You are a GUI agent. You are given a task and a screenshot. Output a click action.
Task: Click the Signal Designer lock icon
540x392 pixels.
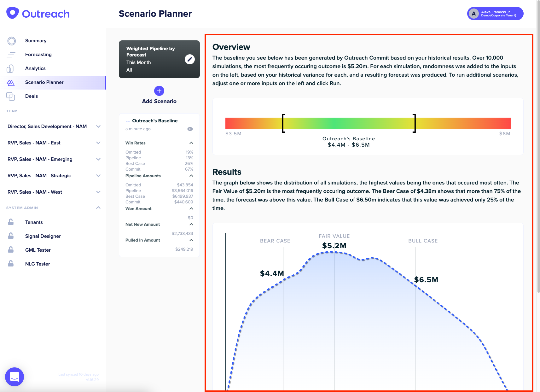click(11, 236)
